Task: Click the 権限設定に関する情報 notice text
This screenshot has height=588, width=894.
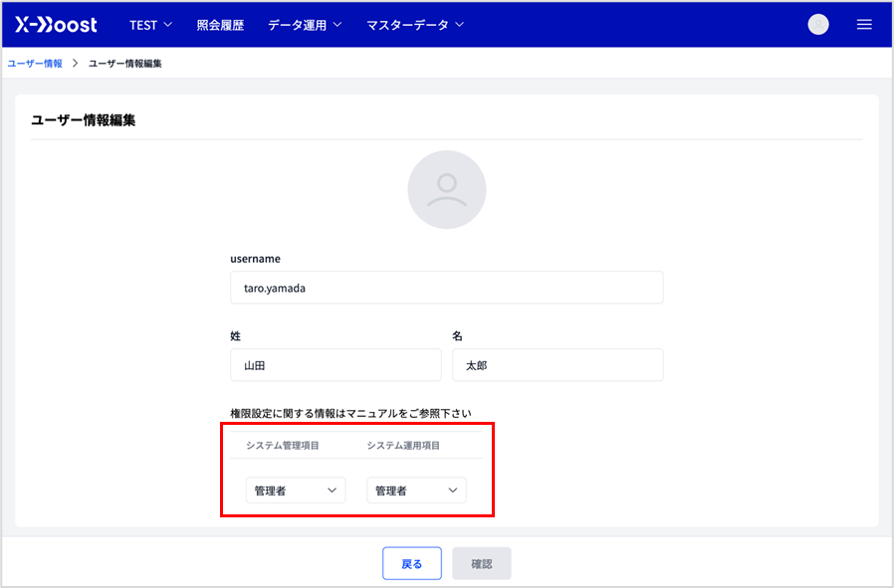Action: 350,414
